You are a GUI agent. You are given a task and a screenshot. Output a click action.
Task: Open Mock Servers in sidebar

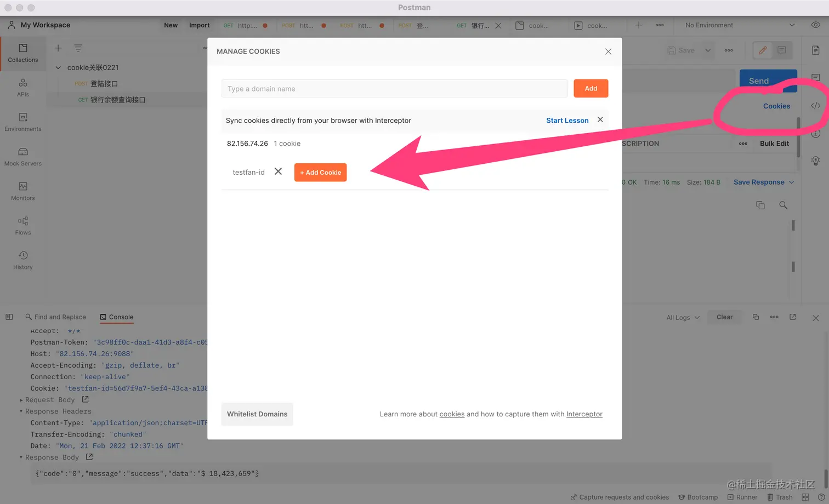(23, 156)
